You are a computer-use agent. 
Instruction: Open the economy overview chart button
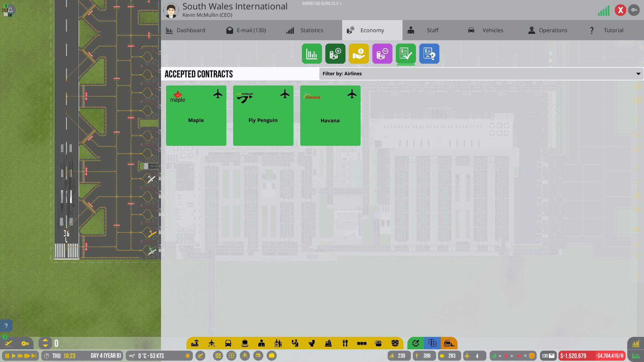[312, 54]
